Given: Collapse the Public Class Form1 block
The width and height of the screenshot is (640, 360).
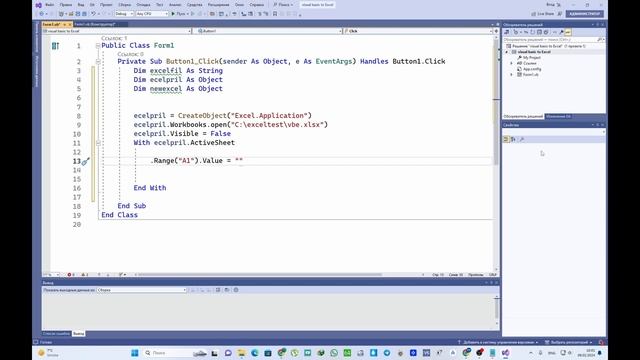Looking at the screenshot, I should point(98,46).
